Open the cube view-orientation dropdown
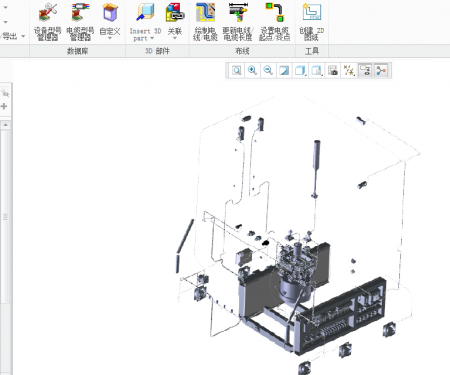Viewport: 450px width, 375px height. pos(300,70)
